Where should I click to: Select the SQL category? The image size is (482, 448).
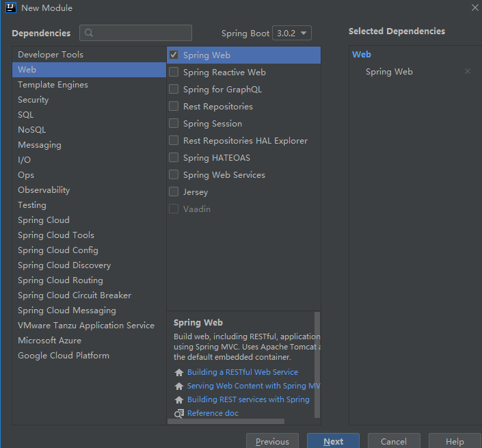click(89, 115)
